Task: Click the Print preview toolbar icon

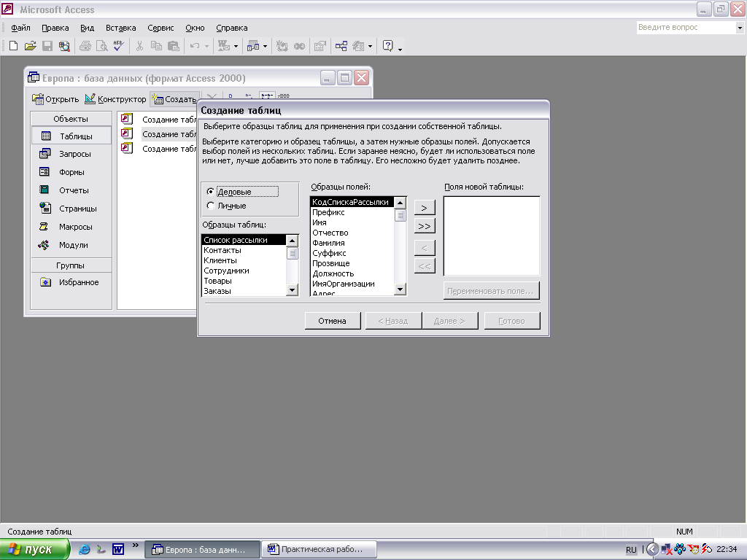Action: pyautogui.click(x=102, y=46)
